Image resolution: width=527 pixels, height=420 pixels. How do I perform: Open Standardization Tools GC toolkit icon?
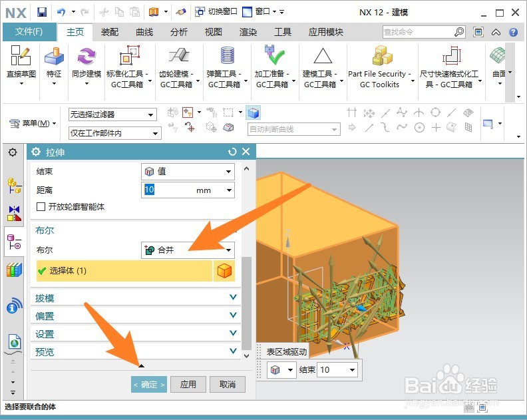[129, 56]
